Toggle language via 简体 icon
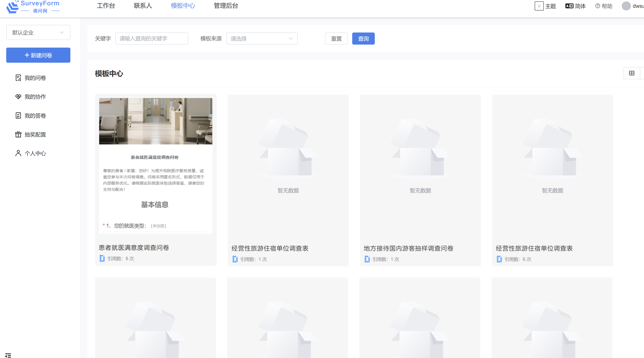644x358 pixels. [x=569, y=6]
